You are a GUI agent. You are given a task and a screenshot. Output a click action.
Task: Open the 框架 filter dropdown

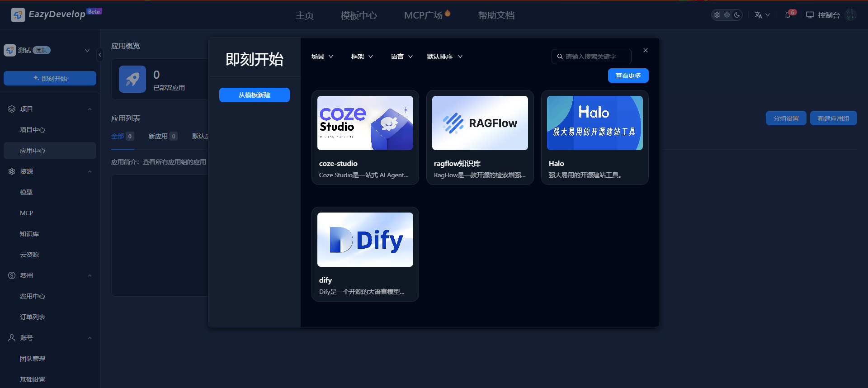point(362,57)
